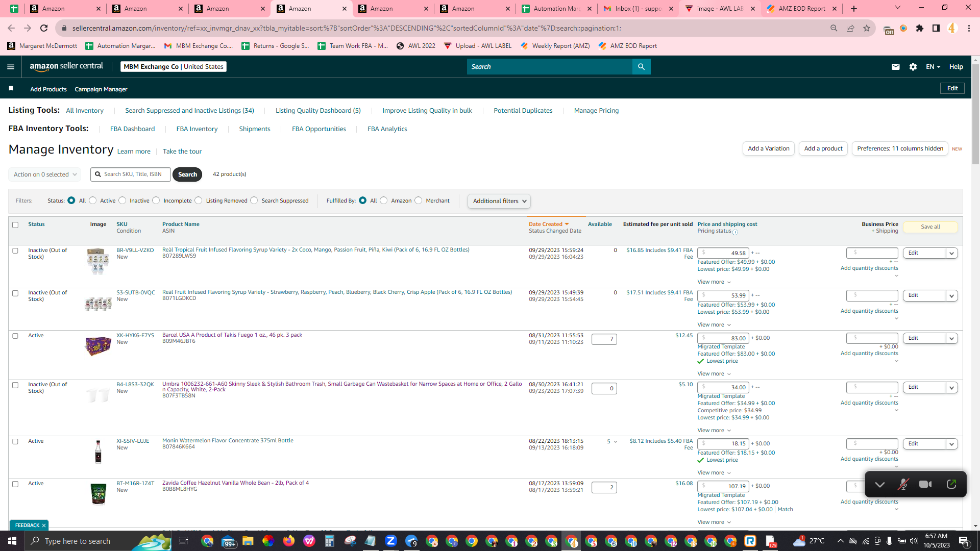Image resolution: width=980 pixels, height=551 pixels.
Task: Open the Potential Duplicates link
Action: coord(523,111)
